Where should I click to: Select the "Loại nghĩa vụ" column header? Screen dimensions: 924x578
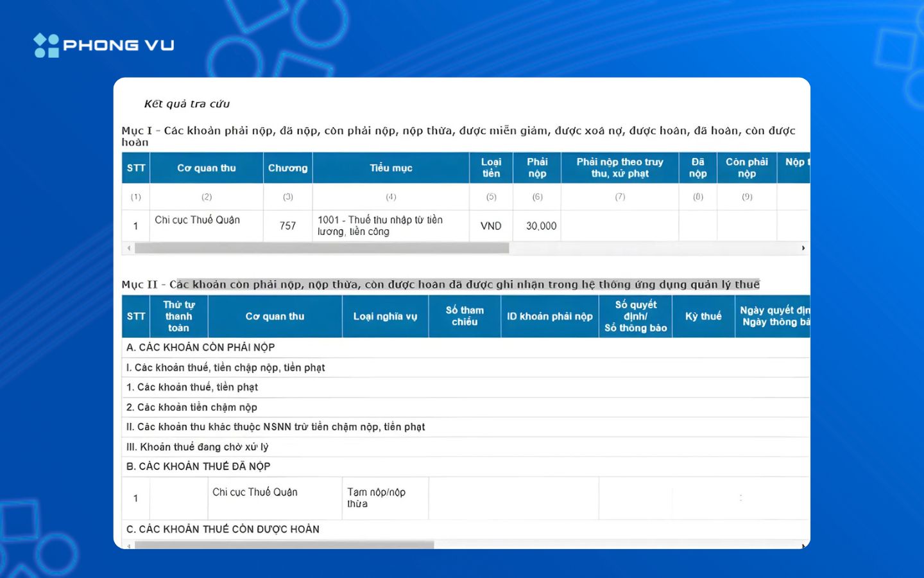385,317
